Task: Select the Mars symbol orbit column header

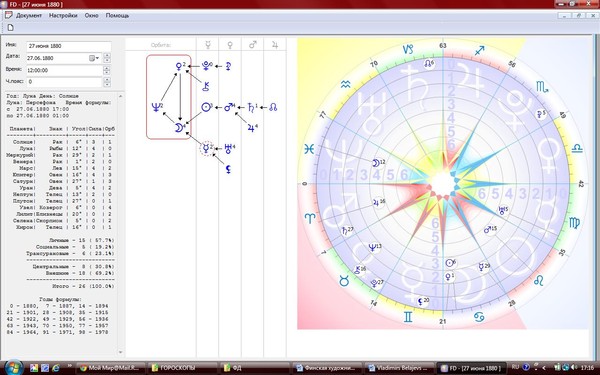Action: (x=253, y=45)
